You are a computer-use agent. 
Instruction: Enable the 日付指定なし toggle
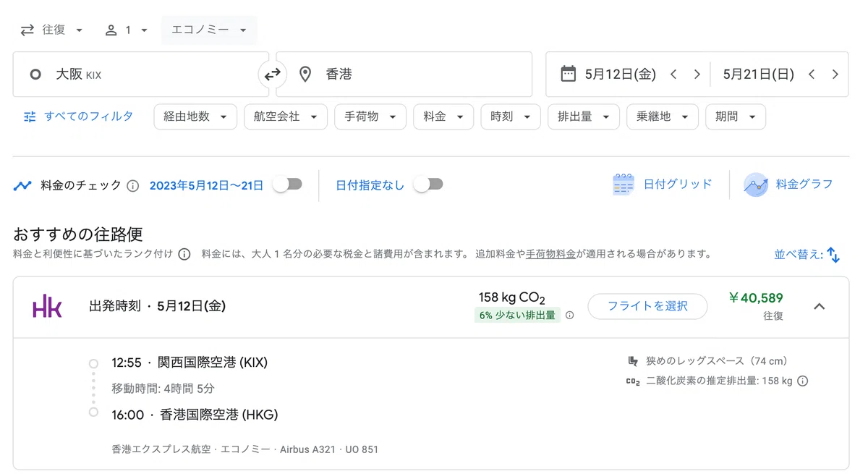pos(427,185)
